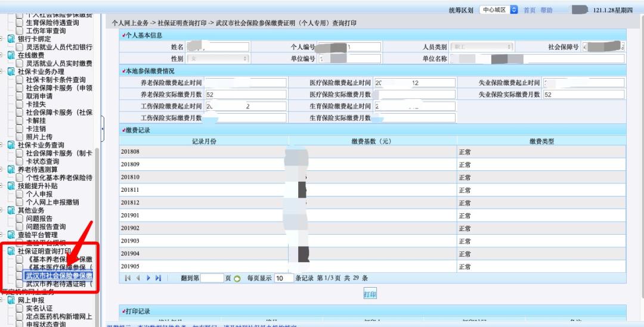Click the document icon beside 个人申报
Image resolution: width=644 pixels, height=327 pixels.
click(x=20, y=194)
